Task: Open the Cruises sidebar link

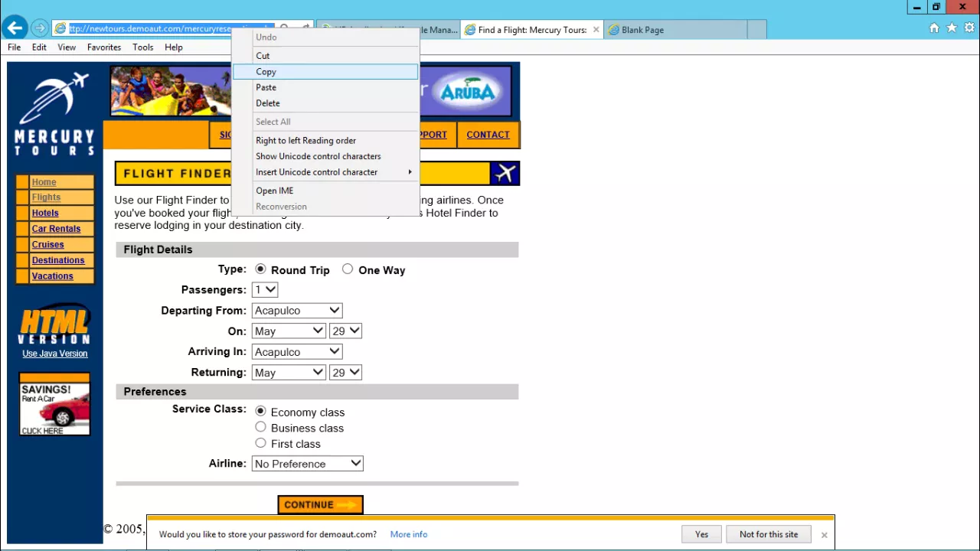Action: point(47,245)
